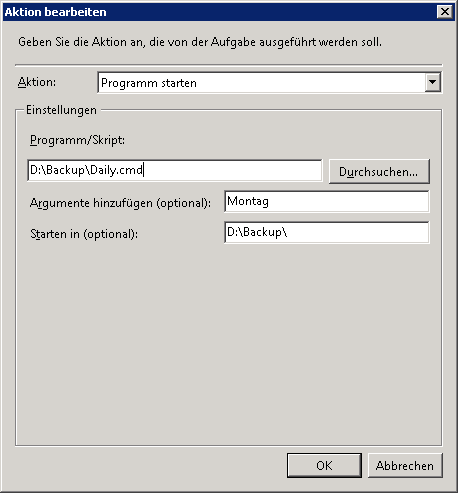Click the Starten in (optional) label
The image size is (458, 493).
tap(84, 234)
